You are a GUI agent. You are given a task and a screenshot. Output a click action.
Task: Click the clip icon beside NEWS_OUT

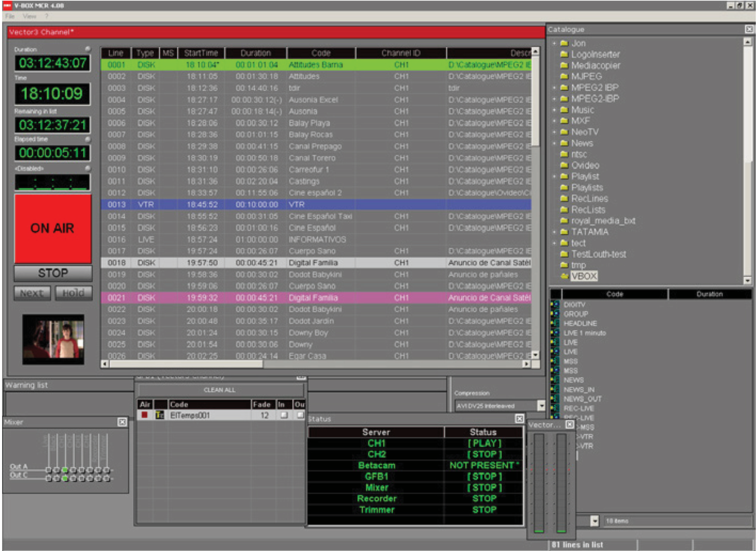tap(555, 399)
